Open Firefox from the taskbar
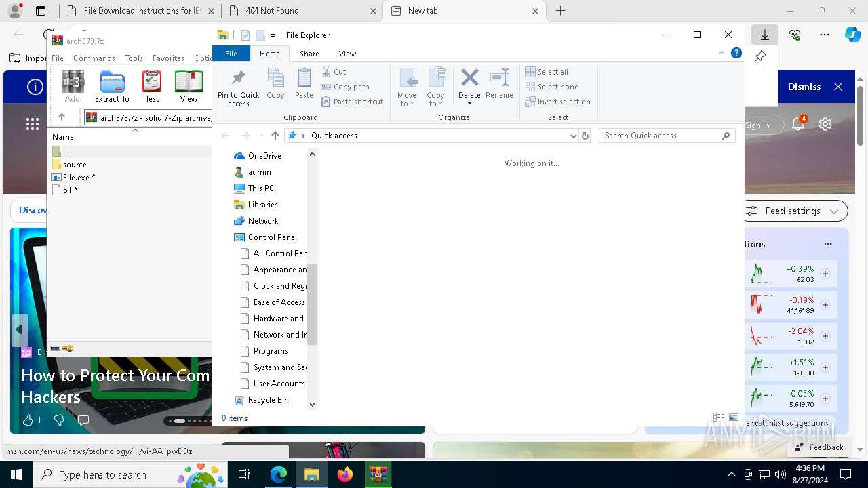Screen dimensions: 868x488 [x=345, y=474]
